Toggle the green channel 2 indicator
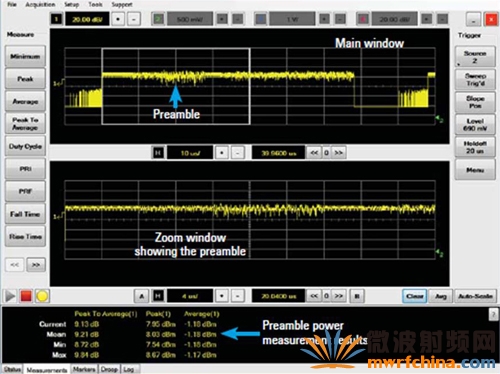This screenshot has width=500, height=374. (159, 19)
